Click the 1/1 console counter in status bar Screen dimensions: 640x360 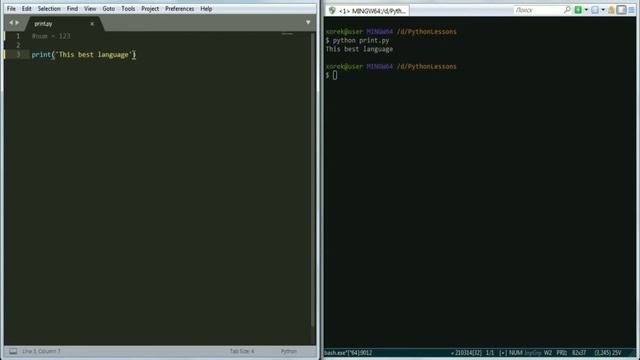[490, 353]
